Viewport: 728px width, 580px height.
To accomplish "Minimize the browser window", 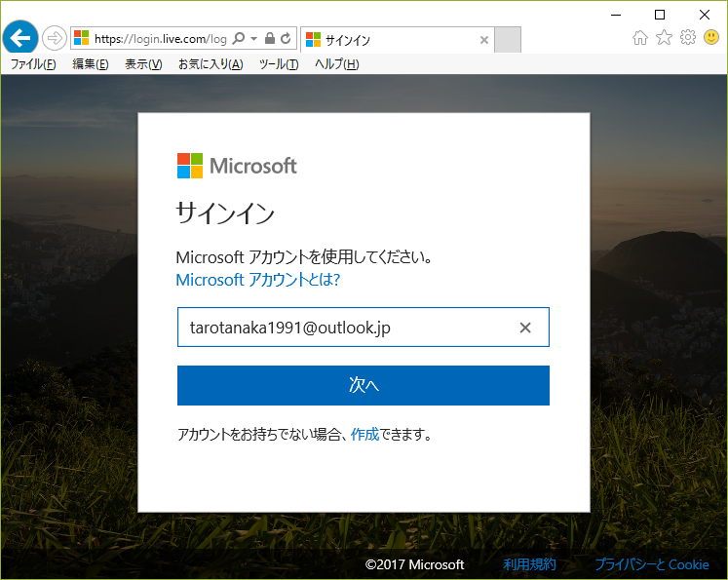I will click(x=616, y=15).
